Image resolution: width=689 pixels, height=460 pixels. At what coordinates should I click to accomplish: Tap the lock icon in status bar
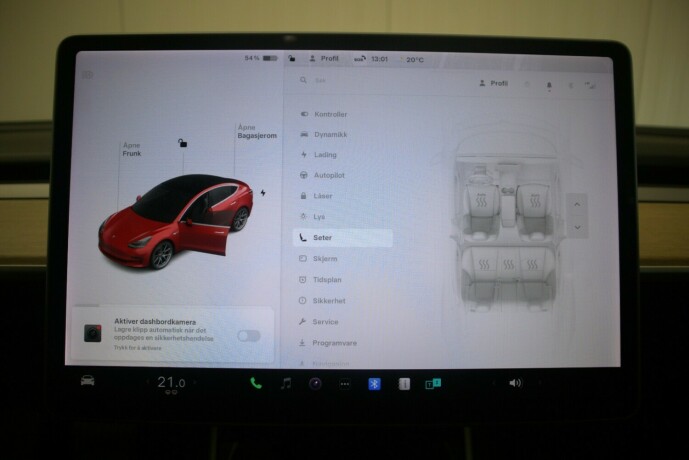292,58
